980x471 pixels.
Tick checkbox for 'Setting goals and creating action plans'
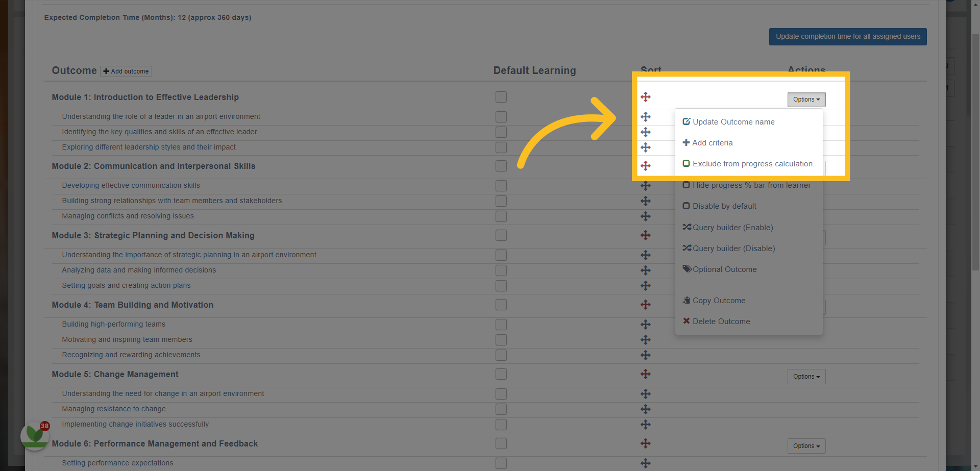(501, 286)
